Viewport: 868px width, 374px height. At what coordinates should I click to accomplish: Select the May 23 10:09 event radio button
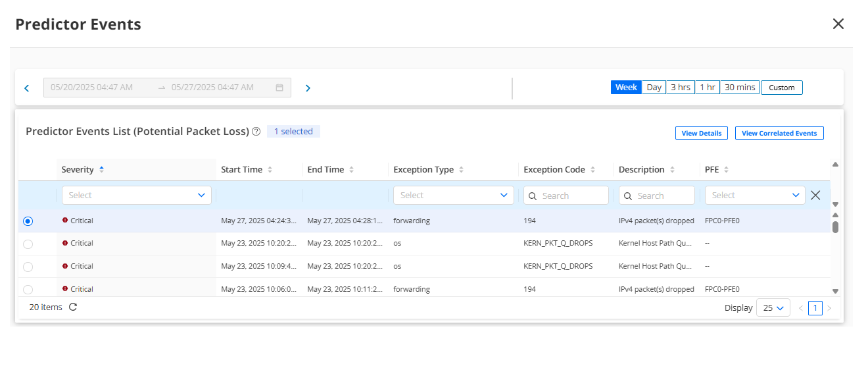tap(28, 267)
